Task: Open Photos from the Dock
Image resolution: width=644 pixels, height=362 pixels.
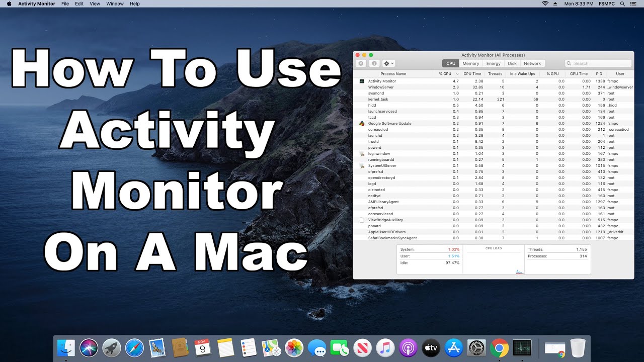Action: pos(294,348)
